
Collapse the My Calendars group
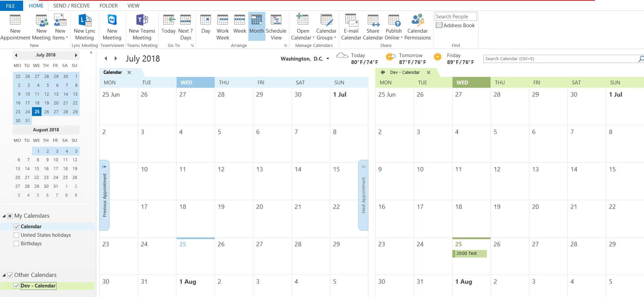point(4,216)
